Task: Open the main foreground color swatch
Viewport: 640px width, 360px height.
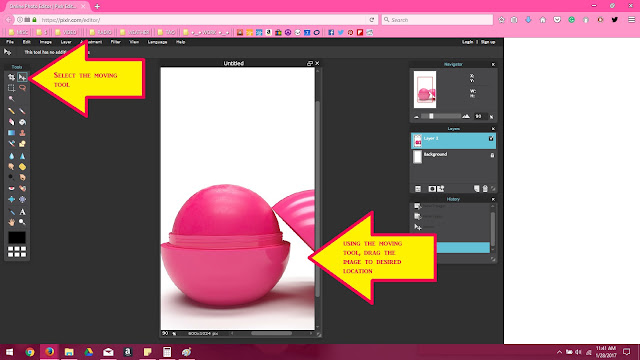Action: click(x=17, y=237)
